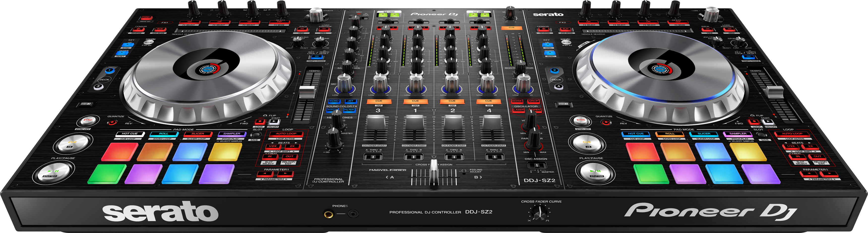Double the loop with left deck 2X

pos(292,146)
